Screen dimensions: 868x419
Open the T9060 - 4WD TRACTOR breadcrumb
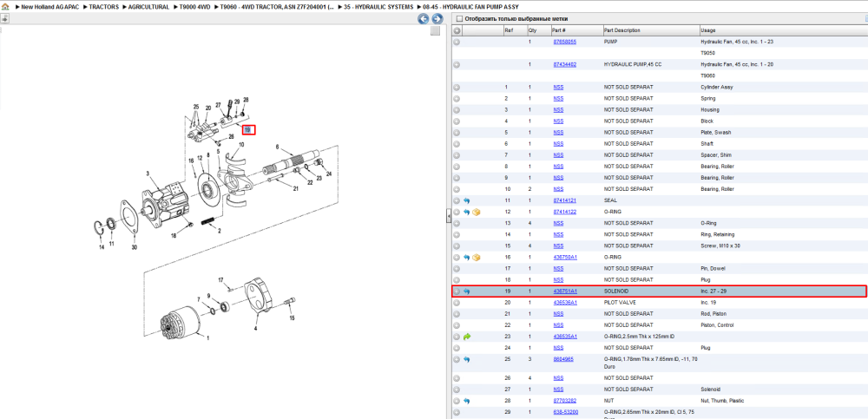(x=277, y=7)
